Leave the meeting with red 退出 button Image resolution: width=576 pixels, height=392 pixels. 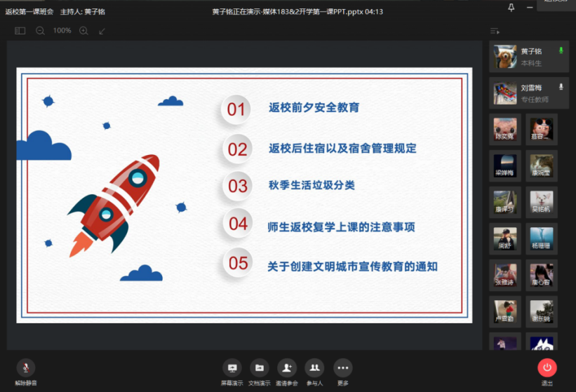[x=547, y=368]
